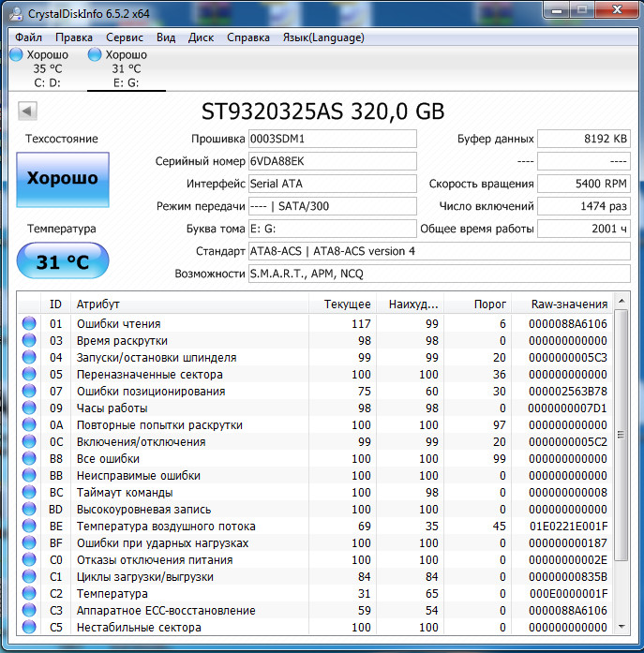Click status icon for C2 Температура row
The image size is (644, 653).
29,593
